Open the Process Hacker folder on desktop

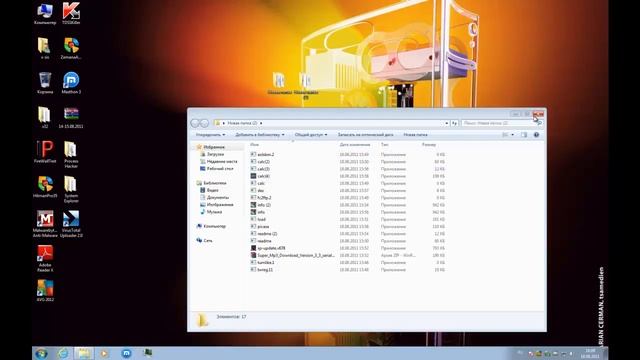coord(71,154)
